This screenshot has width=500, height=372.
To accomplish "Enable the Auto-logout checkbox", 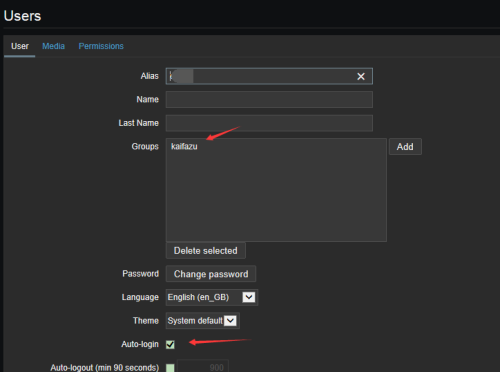I will (170, 368).
